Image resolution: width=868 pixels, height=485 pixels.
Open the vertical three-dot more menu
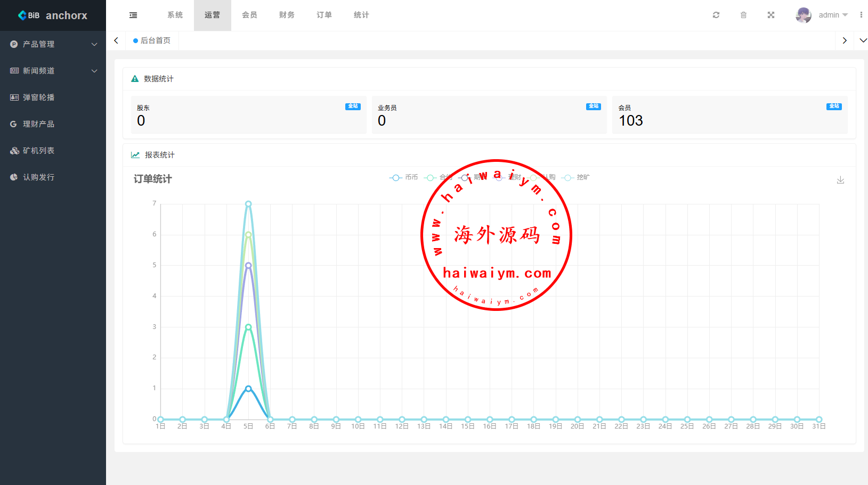point(861,15)
